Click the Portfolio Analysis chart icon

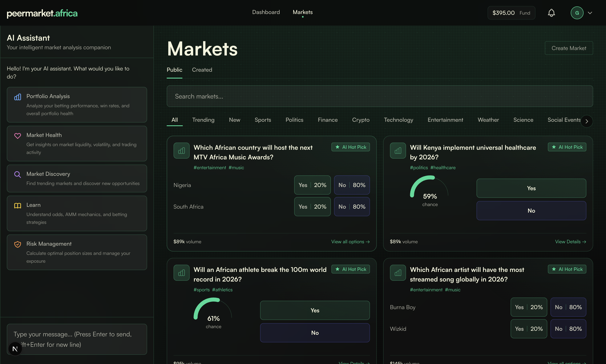click(17, 97)
